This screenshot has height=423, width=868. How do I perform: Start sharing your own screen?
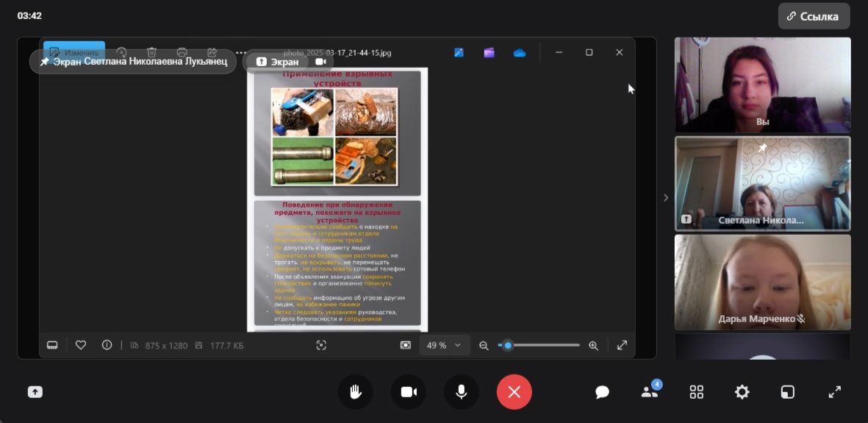35,392
